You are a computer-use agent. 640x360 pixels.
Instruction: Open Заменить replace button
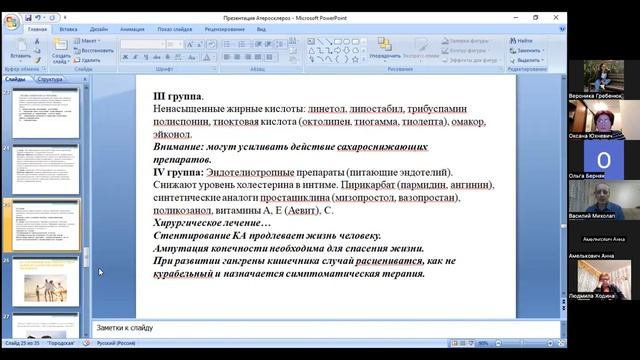[527, 51]
